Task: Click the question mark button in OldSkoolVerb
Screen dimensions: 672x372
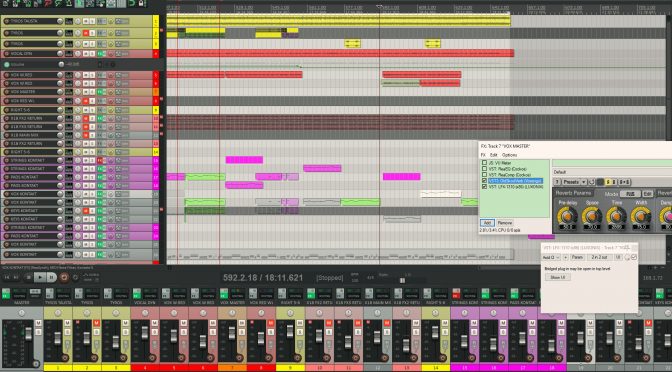Action: click(557, 182)
